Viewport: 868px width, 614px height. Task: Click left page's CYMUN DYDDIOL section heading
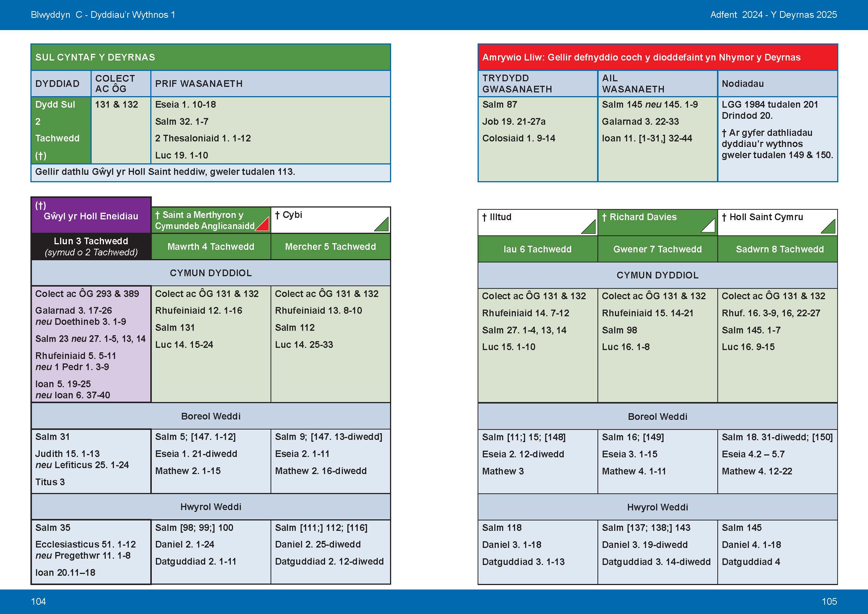point(210,273)
